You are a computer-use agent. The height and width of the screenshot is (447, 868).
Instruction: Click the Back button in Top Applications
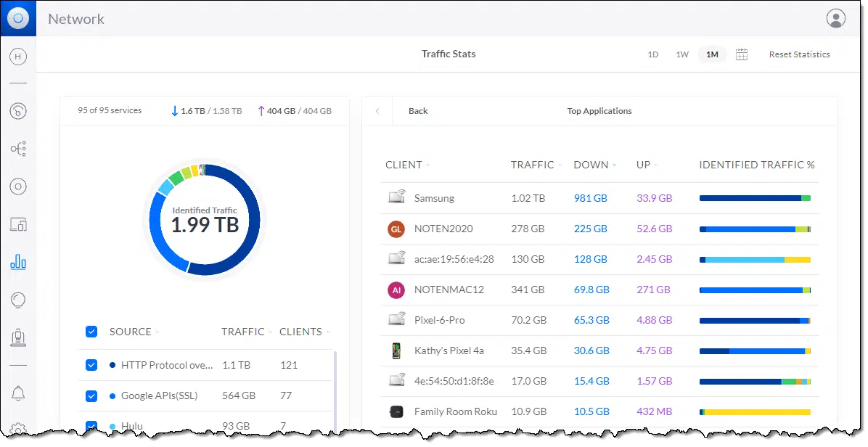pyautogui.click(x=418, y=111)
